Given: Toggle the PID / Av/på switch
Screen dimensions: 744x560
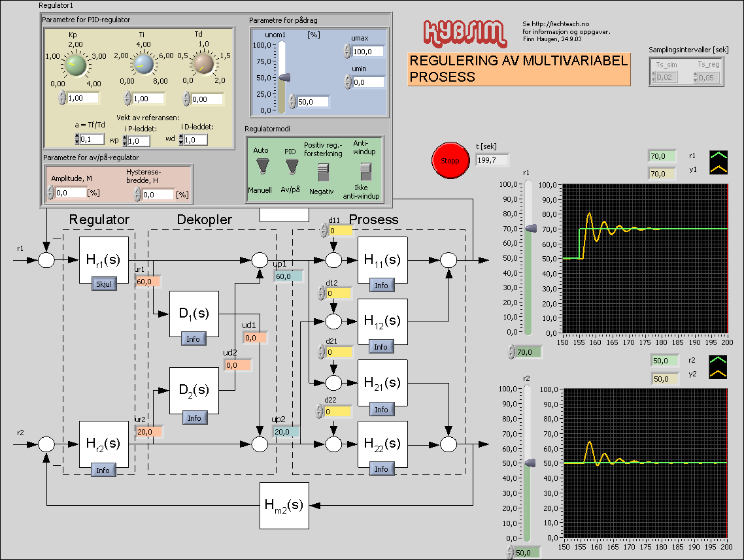Looking at the screenshot, I should 290,168.
